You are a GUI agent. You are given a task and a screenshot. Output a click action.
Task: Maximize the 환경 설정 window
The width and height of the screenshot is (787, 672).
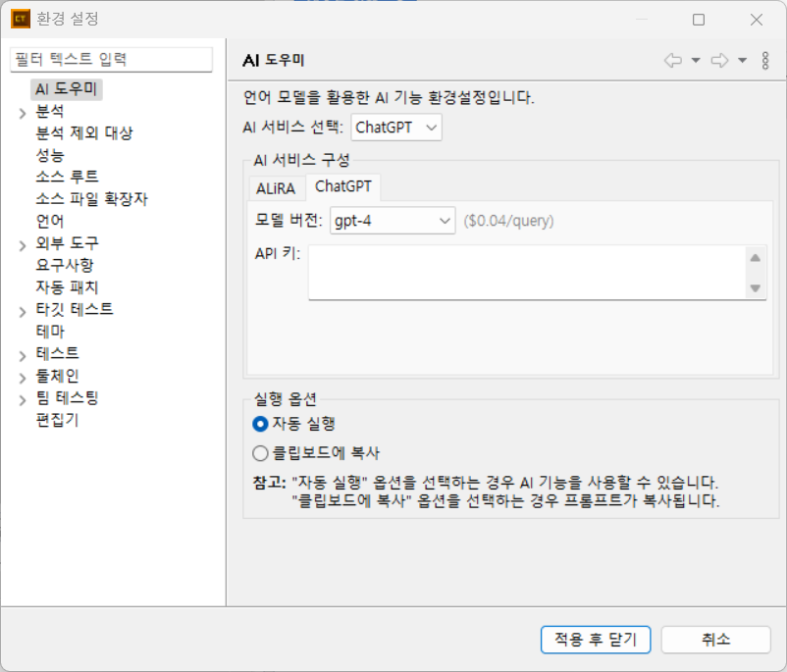tap(699, 20)
